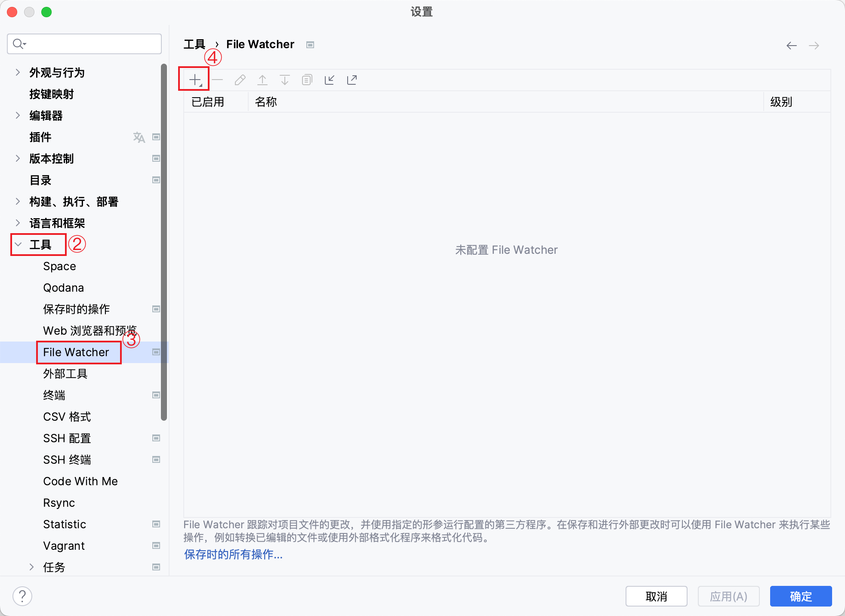Click the move up arrow icon
This screenshot has width=845, height=616.
(x=262, y=80)
